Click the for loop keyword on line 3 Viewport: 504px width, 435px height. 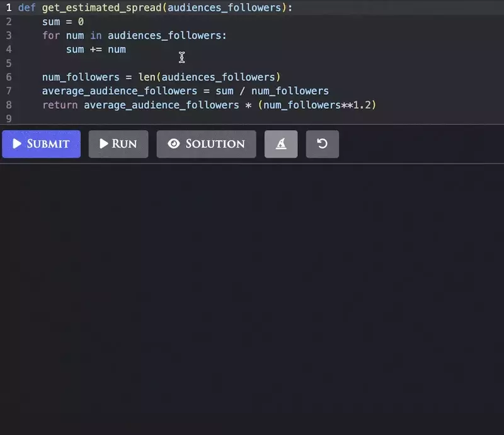pyautogui.click(x=49, y=35)
